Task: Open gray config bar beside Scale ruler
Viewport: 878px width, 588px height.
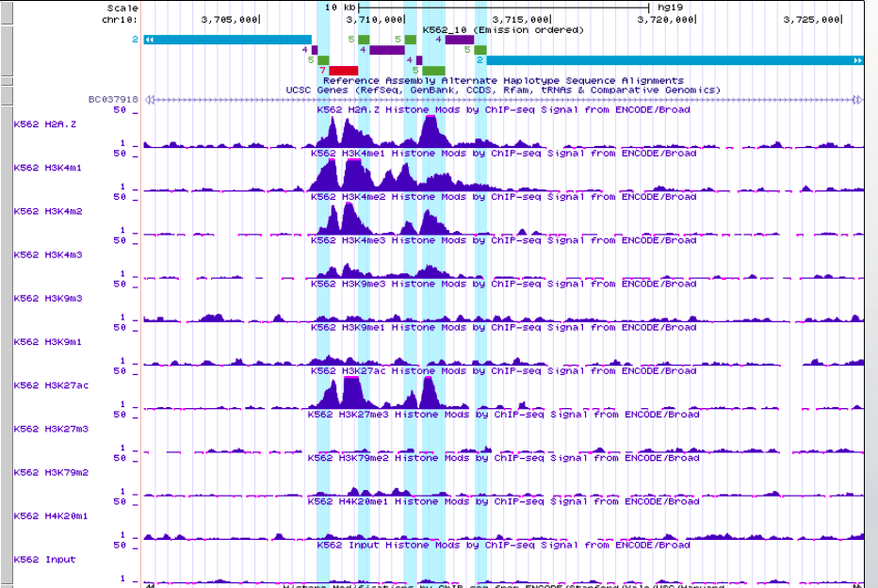Action: 7,12
